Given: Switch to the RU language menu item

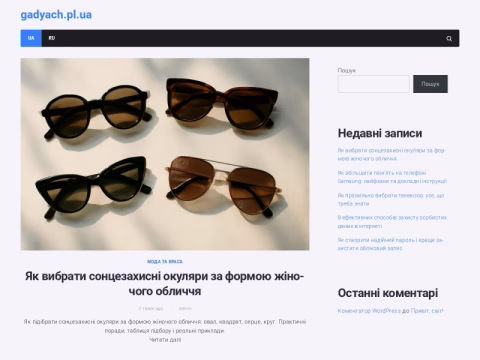Looking at the screenshot, I should pos(52,38).
